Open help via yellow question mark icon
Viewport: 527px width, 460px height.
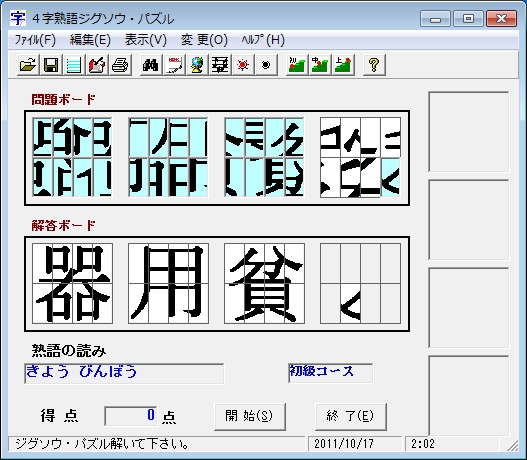374,65
